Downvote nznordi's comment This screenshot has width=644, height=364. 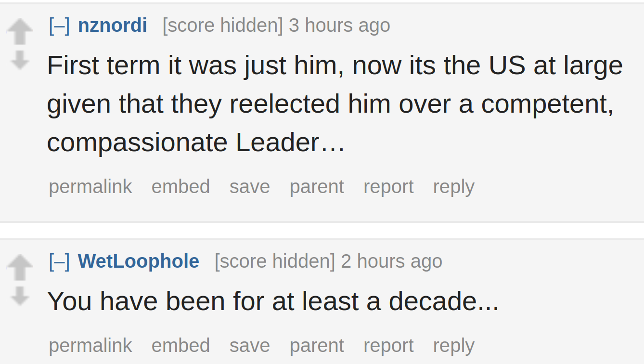(20, 60)
